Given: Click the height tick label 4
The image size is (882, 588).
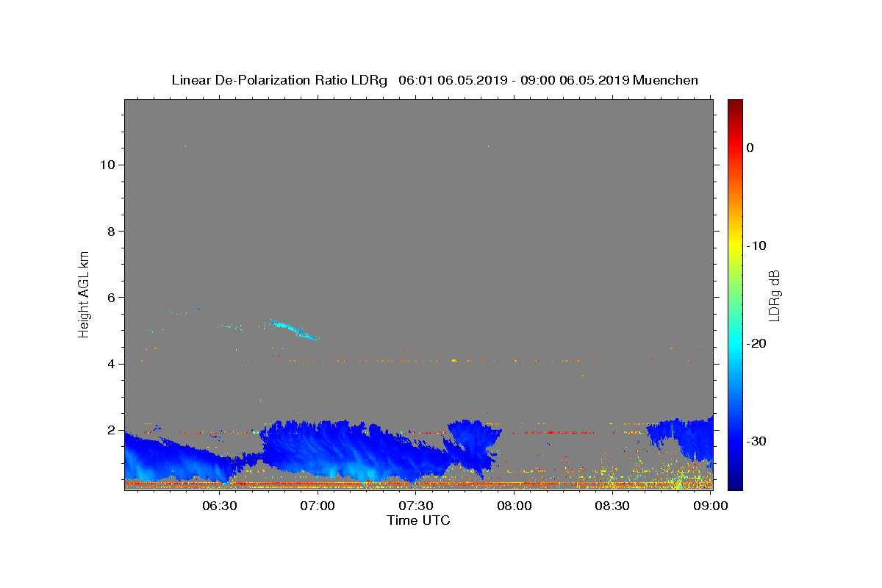Looking at the screenshot, I should pyautogui.click(x=112, y=363).
